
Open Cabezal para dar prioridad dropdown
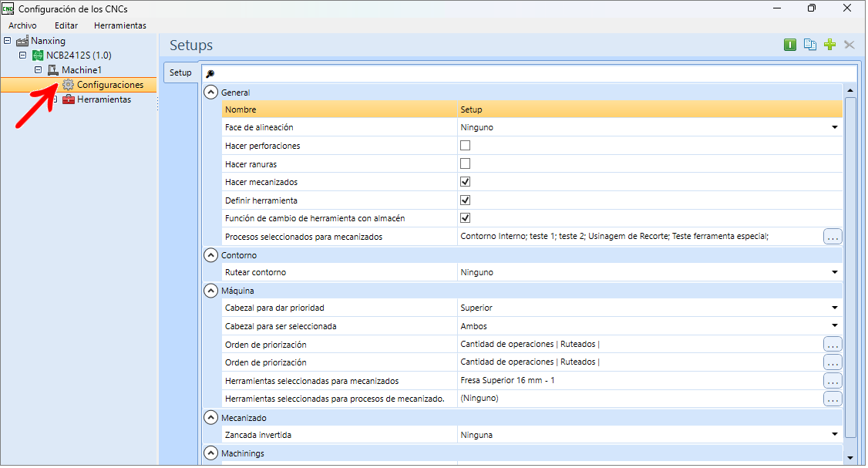(834, 308)
